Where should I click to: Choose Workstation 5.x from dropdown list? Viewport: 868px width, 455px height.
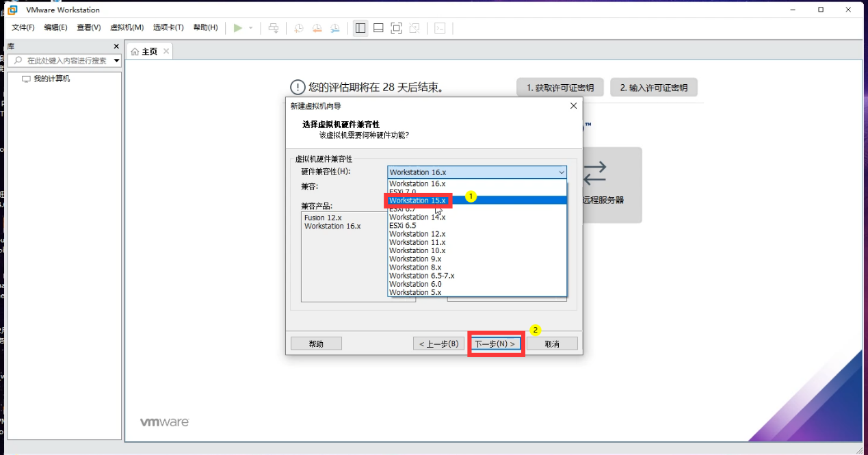pos(477,292)
